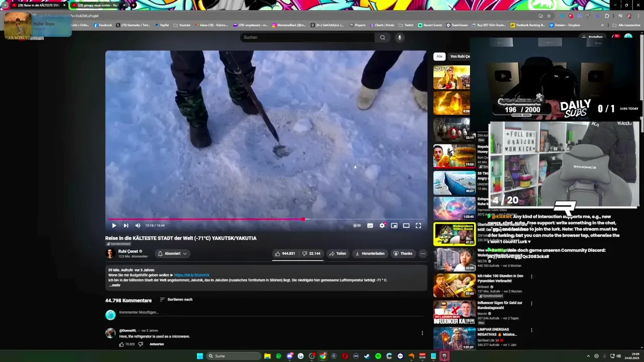Viewport: 644px width, 362px height.
Task: Open taskbar volume speaker icon
Action: coord(618,356)
